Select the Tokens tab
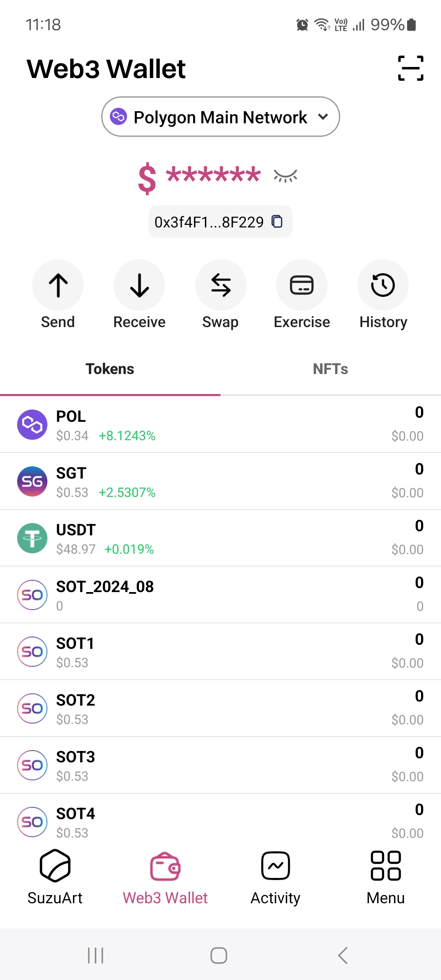Viewport: 441px width, 980px height. tap(110, 369)
